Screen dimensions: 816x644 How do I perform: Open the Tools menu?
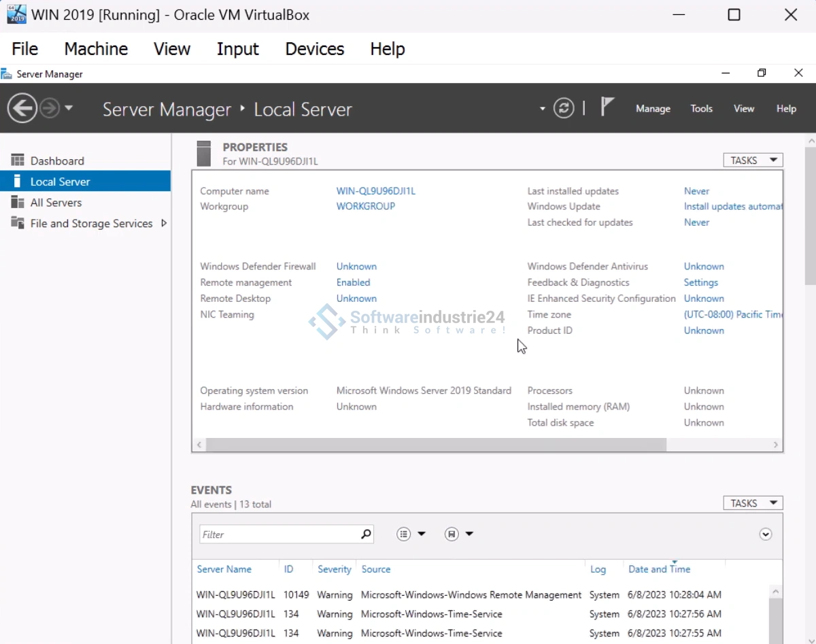click(x=701, y=109)
